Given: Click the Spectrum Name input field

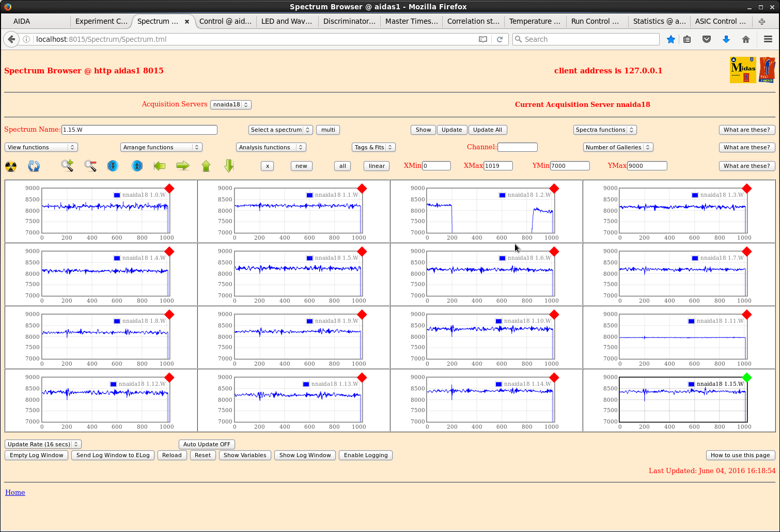Looking at the screenshot, I should click(139, 130).
